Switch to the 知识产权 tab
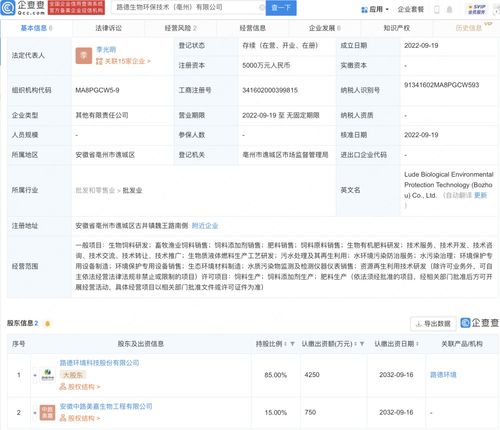This screenshot has width=500, height=430. pos(396,28)
